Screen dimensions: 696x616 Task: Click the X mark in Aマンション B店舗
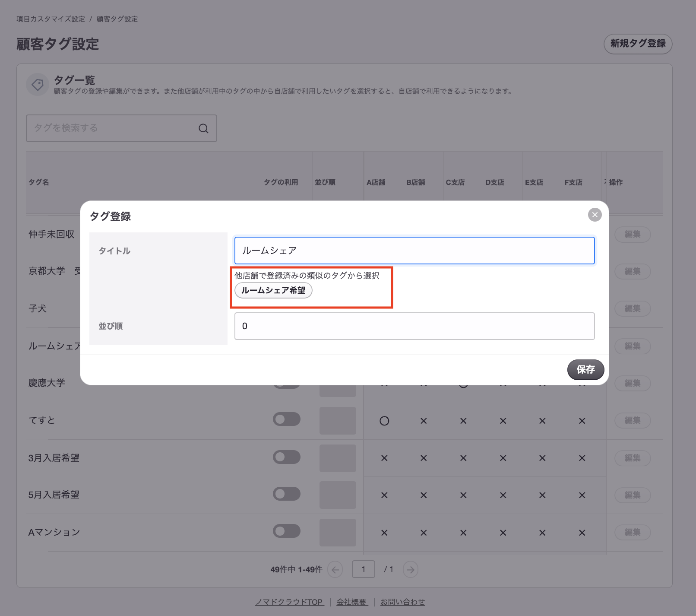[x=424, y=533]
